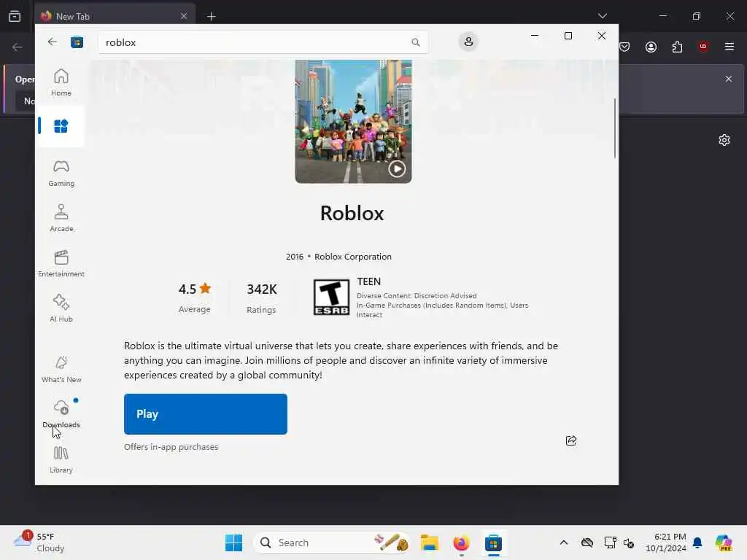Open the Firefox View icon
This screenshot has height=560, width=747.
15,16
